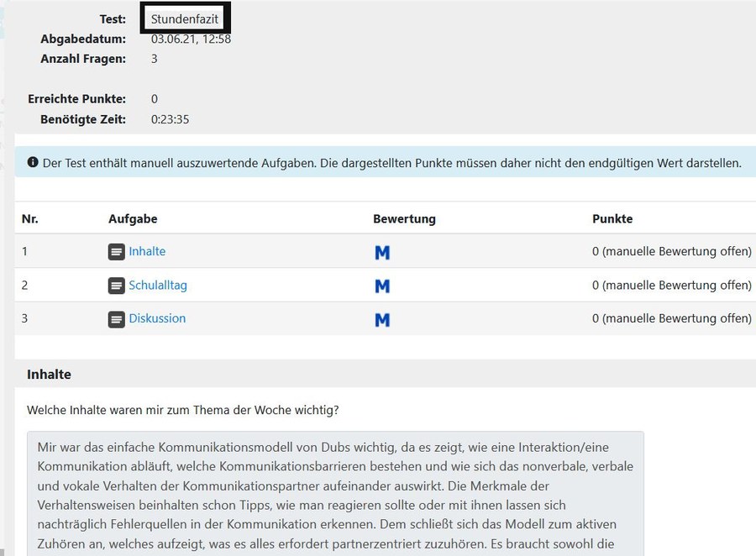Click the manual grading M icon for Diskussion
The width and height of the screenshot is (756, 556).
(x=382, y=320)
